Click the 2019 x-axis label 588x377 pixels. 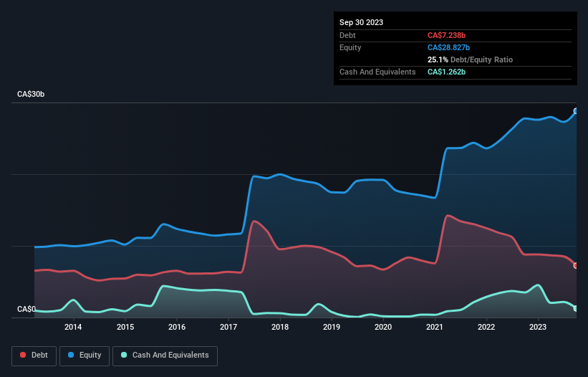pos(332,327)
